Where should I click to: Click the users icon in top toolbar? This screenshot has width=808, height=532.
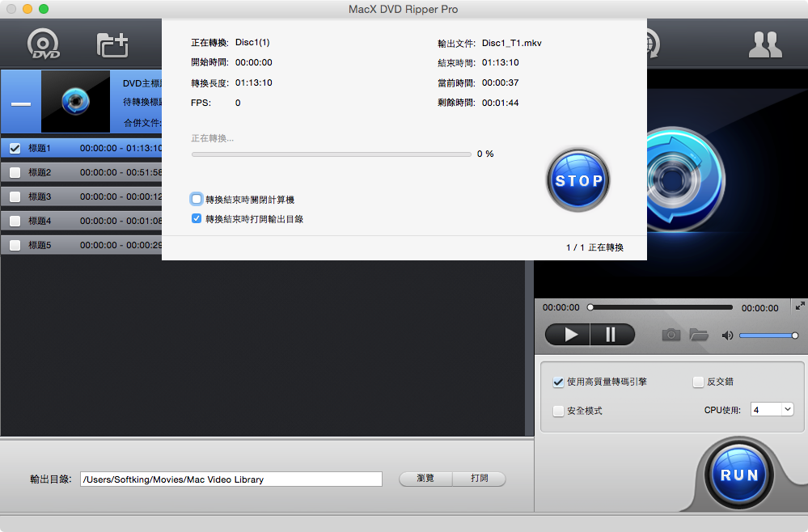coord(764,44)
